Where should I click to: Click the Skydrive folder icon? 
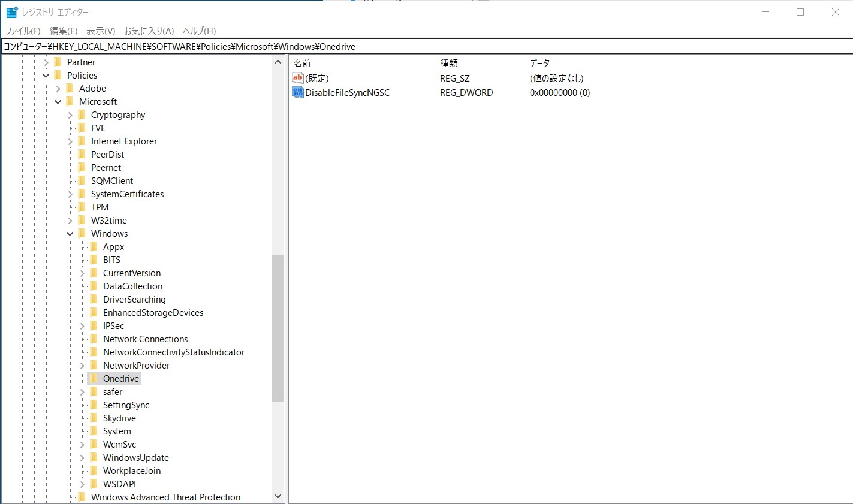[94, 418]
